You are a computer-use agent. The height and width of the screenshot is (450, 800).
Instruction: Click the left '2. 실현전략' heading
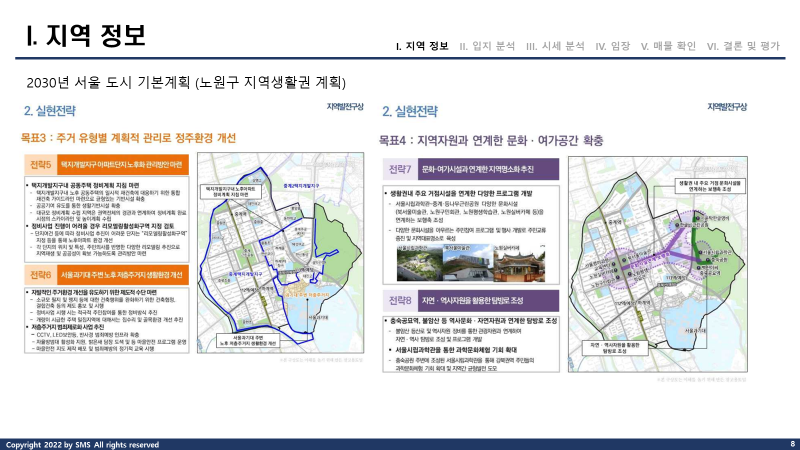(x=49, y=111)
